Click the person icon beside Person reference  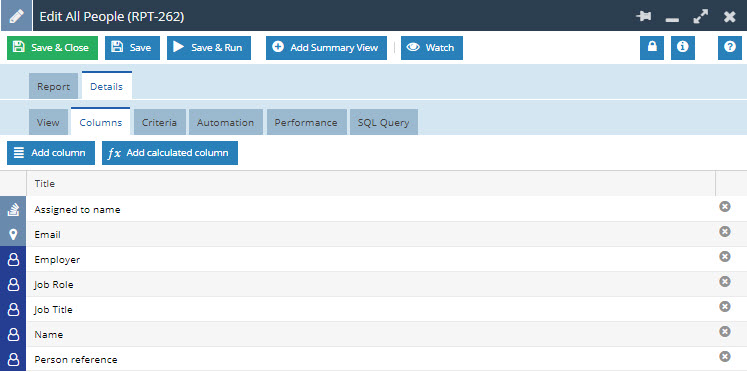(13, 359)
